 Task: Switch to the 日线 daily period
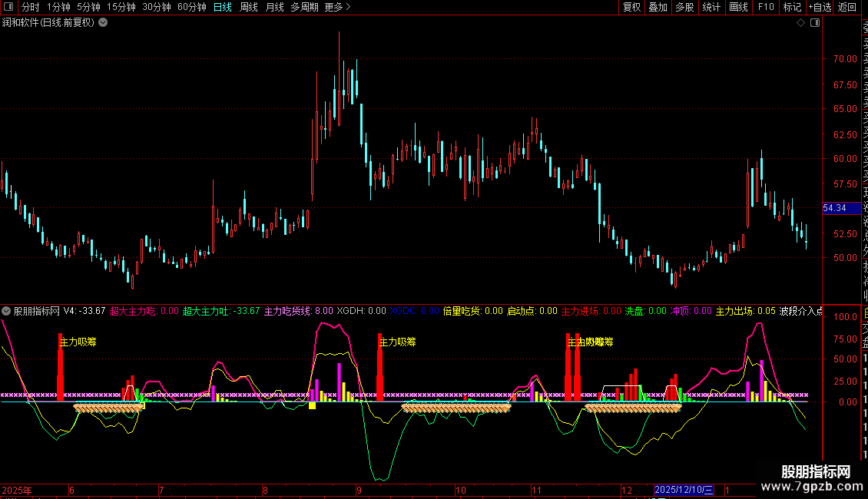222,7
